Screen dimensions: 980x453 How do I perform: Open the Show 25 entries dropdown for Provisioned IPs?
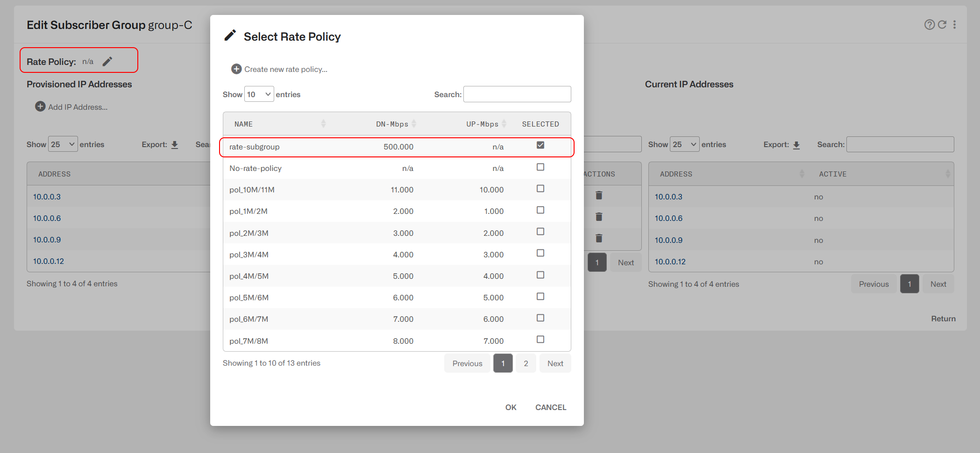point(63,144)
